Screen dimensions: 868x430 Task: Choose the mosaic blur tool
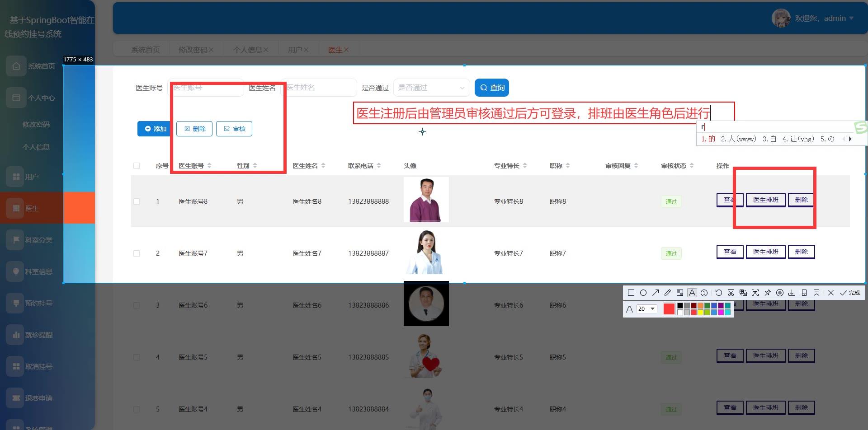pyautogui.click(x=680, y=293)
